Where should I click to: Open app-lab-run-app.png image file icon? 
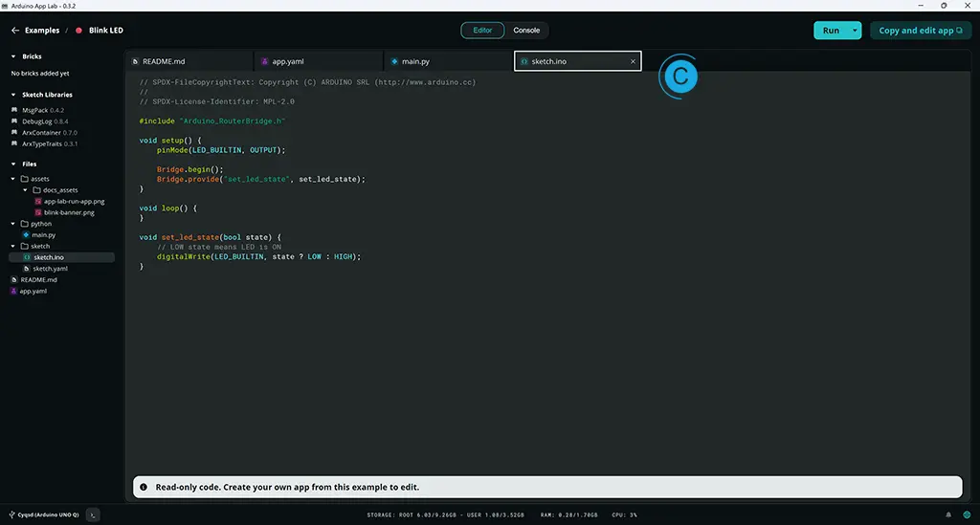[38, 201]
